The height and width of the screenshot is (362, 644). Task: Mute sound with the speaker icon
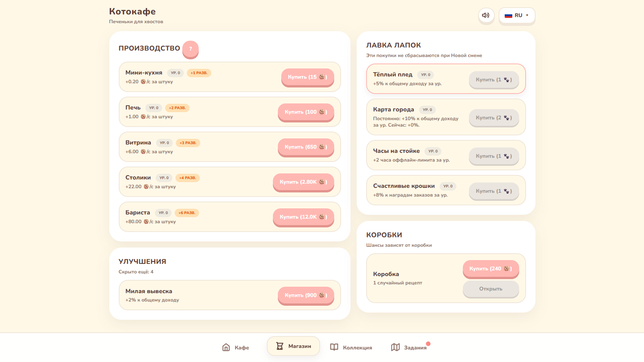(x=486, y=16)
